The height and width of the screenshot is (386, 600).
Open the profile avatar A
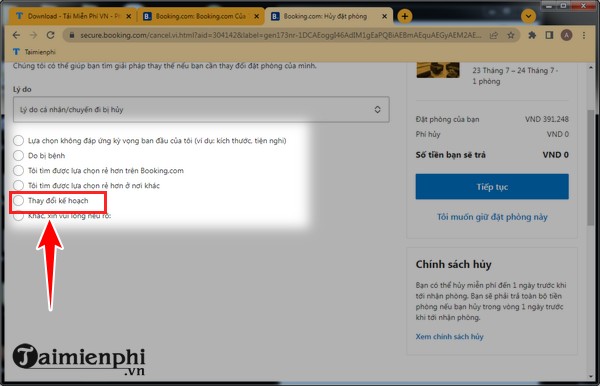pos(566,35)
